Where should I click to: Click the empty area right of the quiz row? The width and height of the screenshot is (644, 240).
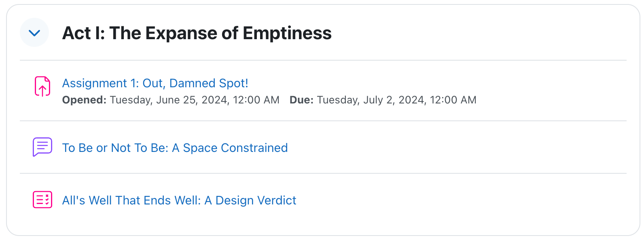tap(461, 200)
